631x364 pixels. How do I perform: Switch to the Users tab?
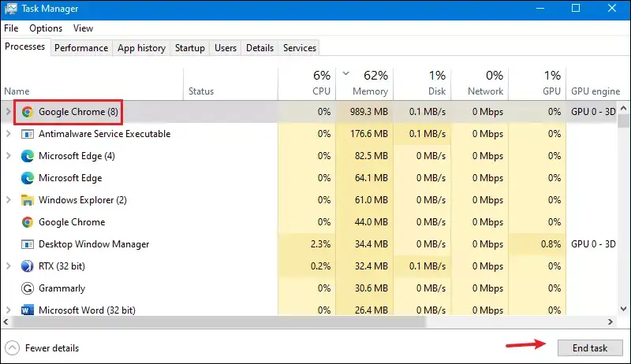(x=226, y=48)
